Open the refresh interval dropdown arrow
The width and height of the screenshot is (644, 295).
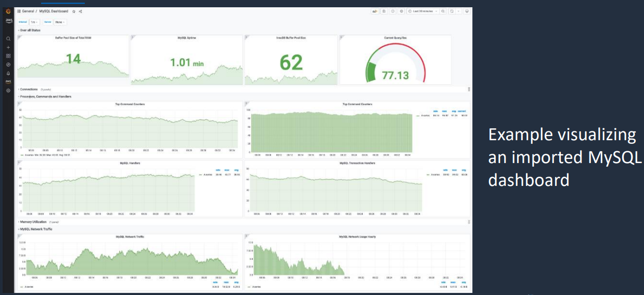point(458,11)
